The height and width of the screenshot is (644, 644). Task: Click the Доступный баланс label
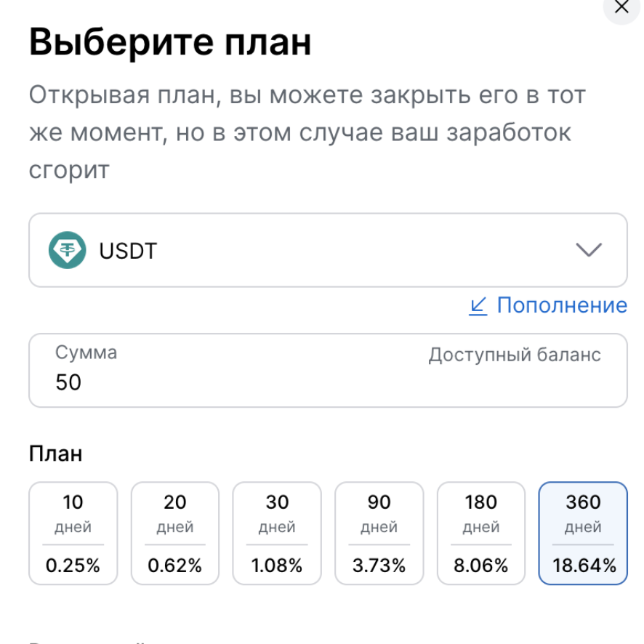pyautogui.click(x=514, y=355)
